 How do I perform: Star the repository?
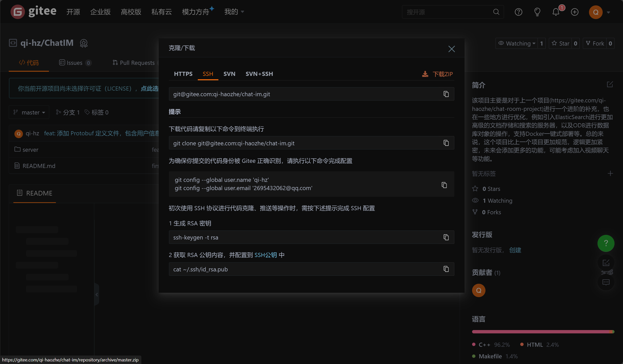(x=560, y=43)
